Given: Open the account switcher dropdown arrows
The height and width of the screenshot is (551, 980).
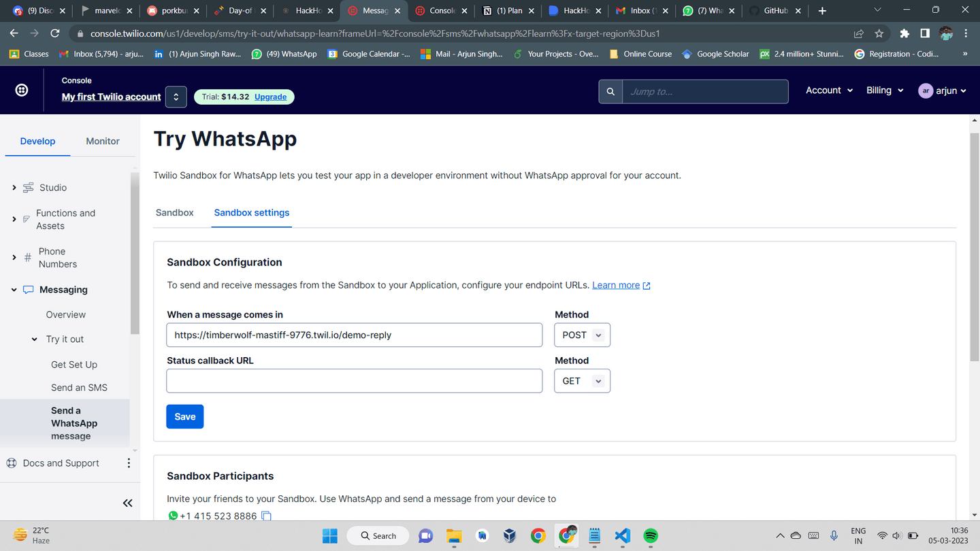Looking at the screenshot, I should coord(176,97).
